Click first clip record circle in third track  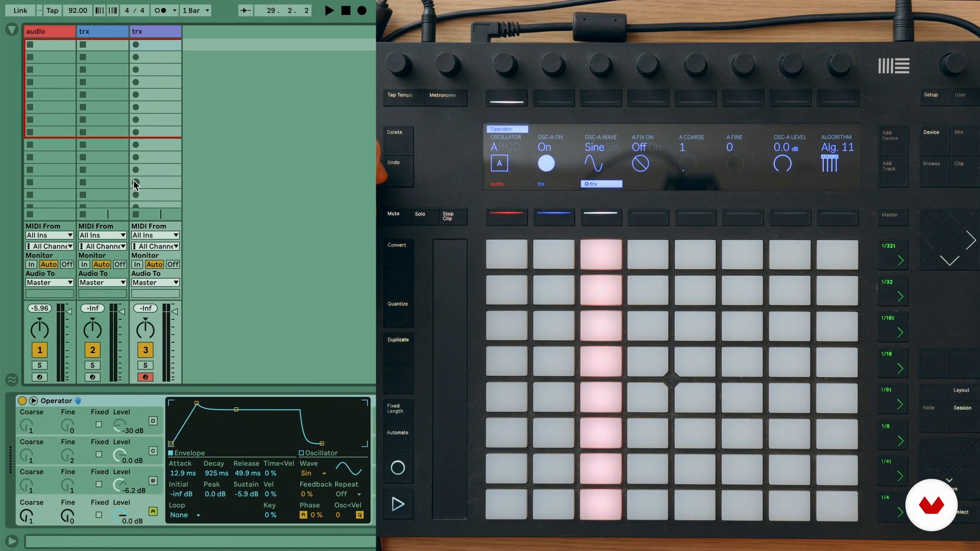(136, 44)
